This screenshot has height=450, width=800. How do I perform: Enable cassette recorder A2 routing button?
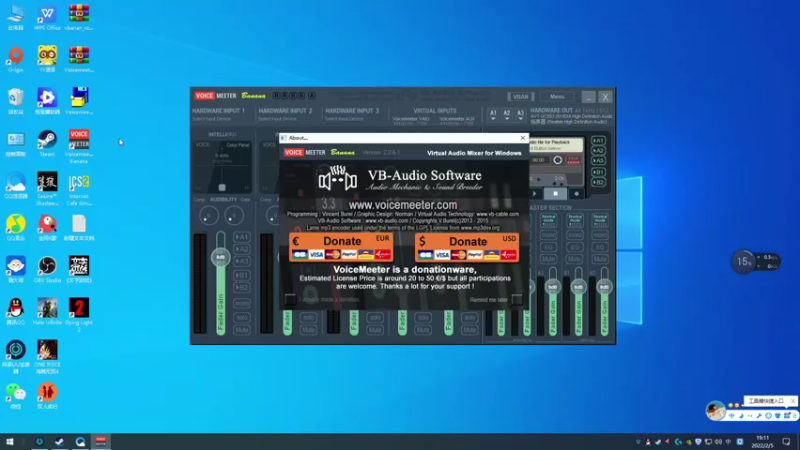tap(598, 151)
